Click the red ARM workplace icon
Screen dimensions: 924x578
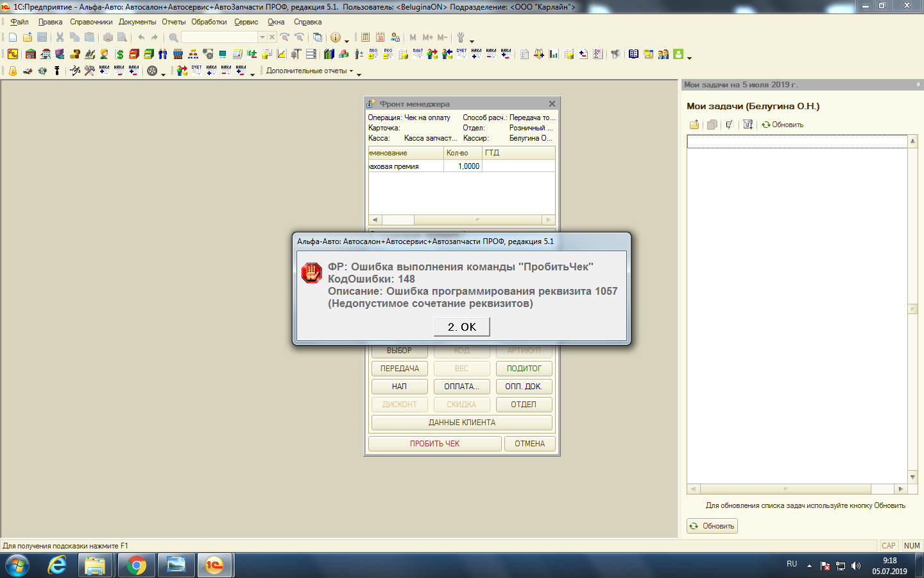[13, 54]
